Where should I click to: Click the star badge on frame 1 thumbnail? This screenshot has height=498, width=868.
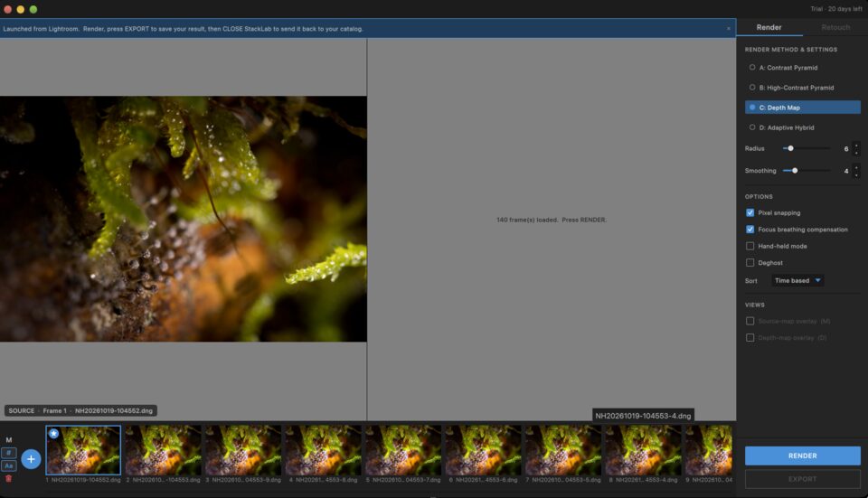click(x=53, y=434)
